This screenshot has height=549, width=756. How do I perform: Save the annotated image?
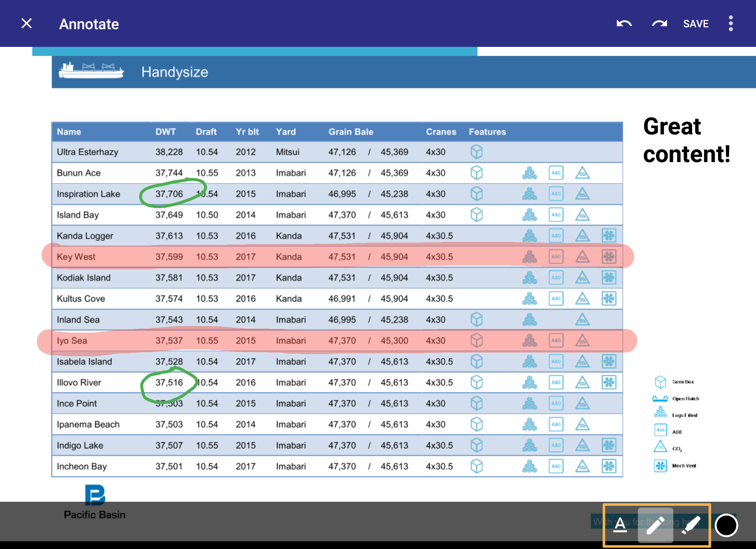click(x=696, y=24)
